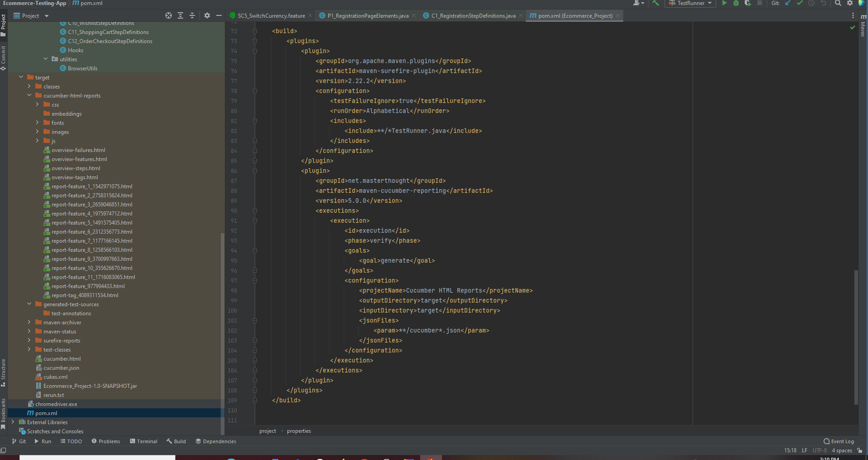Build the project with the hammer icon
868x460 pixels.
[655, 3]
